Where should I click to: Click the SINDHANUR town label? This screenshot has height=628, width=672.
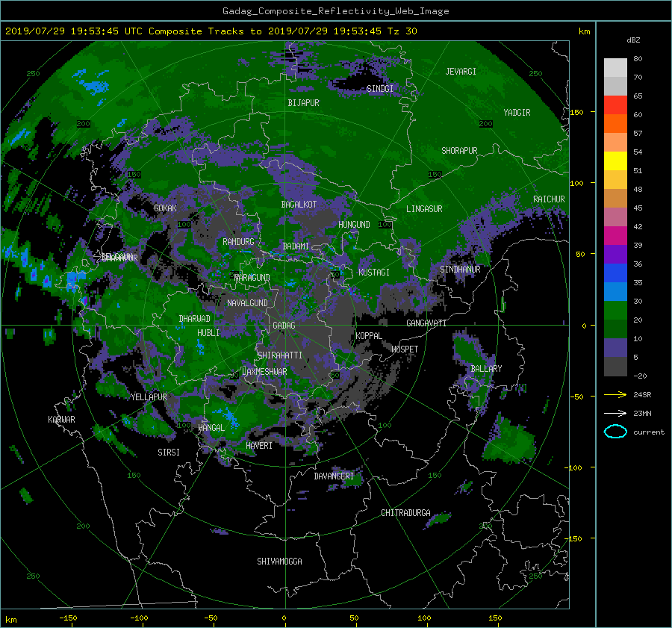pyautogui.click(x=460, y=270)
